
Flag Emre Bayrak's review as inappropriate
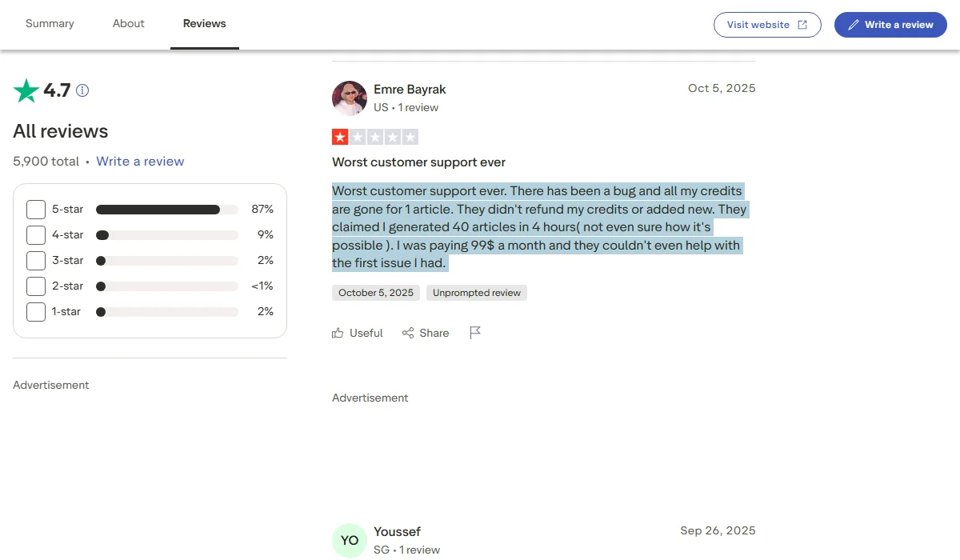(x=475, y=331)
